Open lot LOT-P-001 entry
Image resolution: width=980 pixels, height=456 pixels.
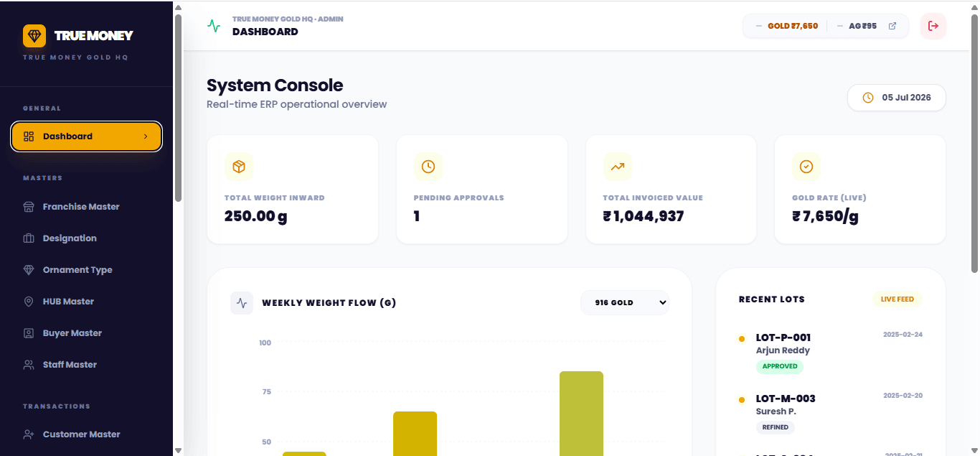click(x=783, y=338)
